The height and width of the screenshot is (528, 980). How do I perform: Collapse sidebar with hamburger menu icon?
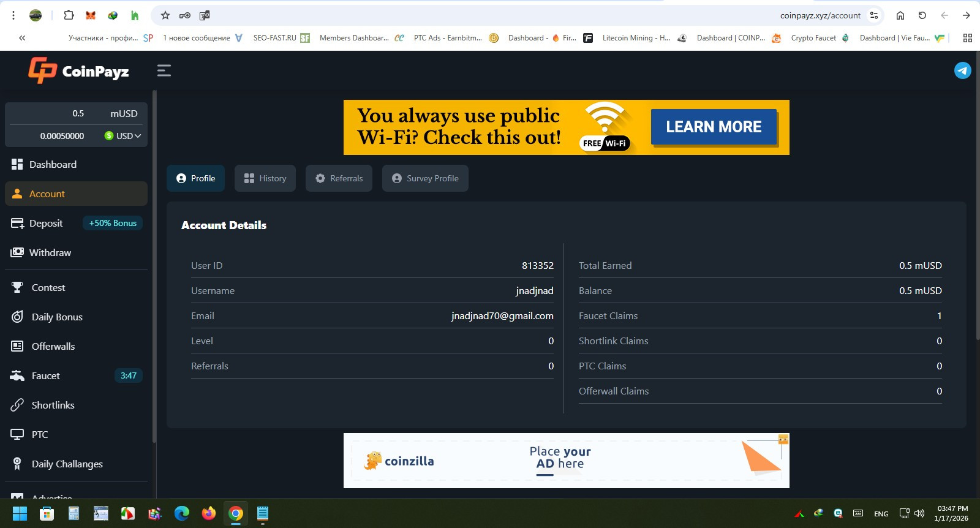pos(164,70)
